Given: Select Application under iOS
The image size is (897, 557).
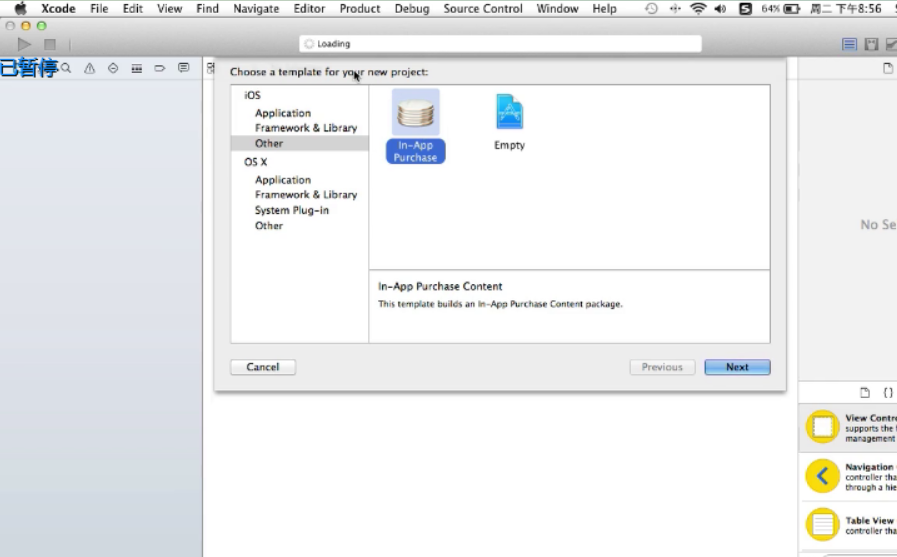Looking at the screenshot, I should click(283, 113).
